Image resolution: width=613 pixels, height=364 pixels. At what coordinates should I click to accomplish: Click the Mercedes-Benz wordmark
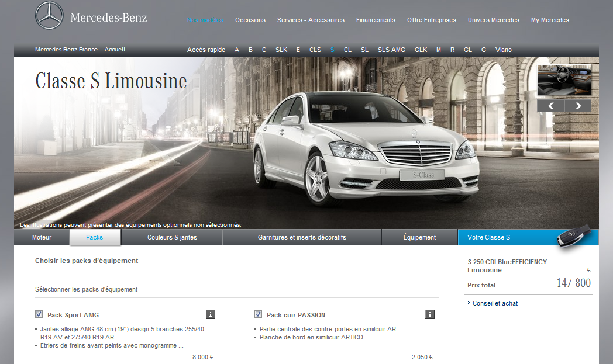click(109, 18)
